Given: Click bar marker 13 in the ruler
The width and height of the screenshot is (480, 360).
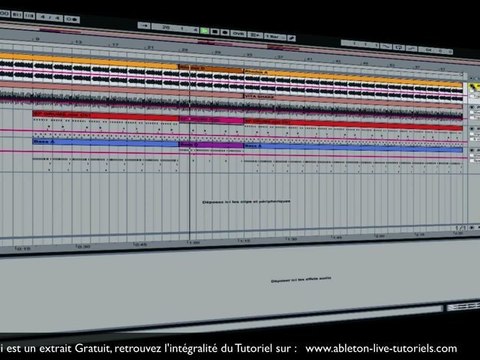Looking at the screenshot, I should click(x=78, y=42).
